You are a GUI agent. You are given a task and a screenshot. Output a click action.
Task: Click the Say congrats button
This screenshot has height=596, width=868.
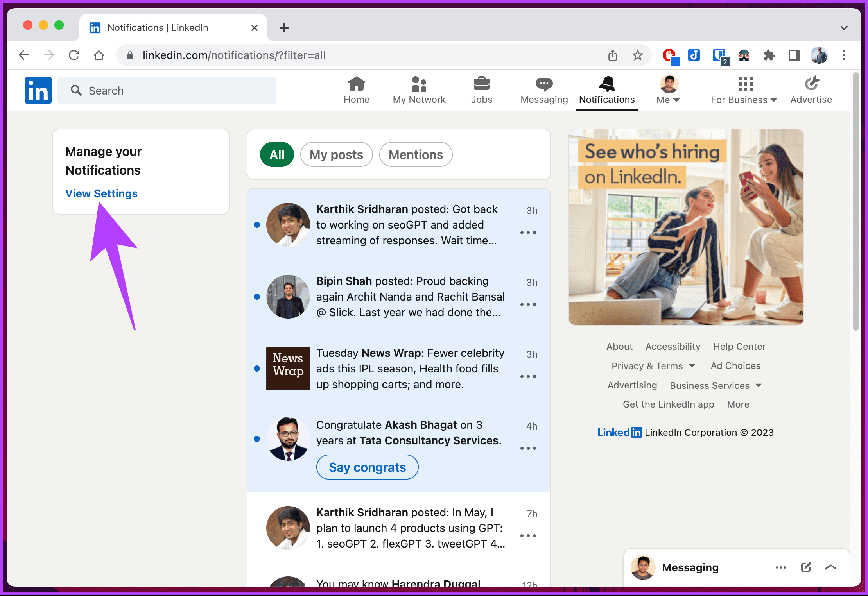click(367, 467)
